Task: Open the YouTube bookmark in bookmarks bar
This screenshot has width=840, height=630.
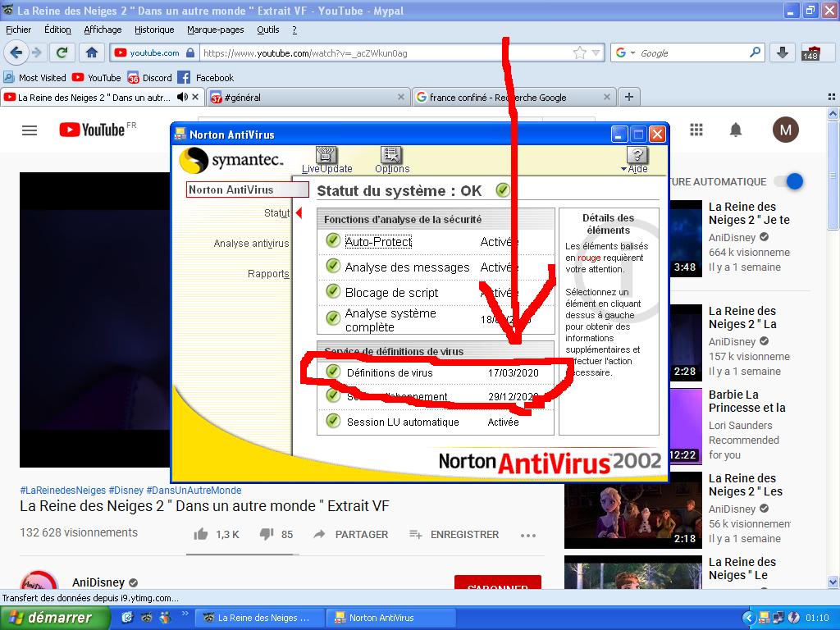Action: pos(97,78)
